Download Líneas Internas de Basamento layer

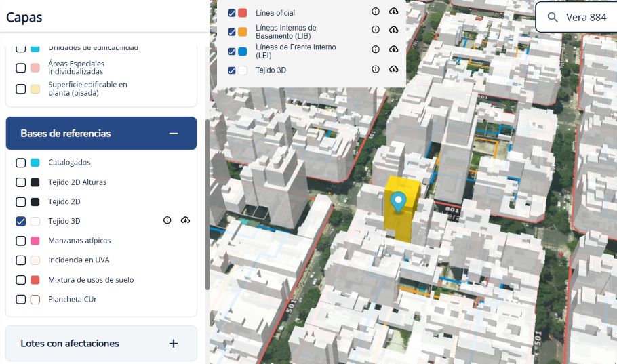(393, 30)
